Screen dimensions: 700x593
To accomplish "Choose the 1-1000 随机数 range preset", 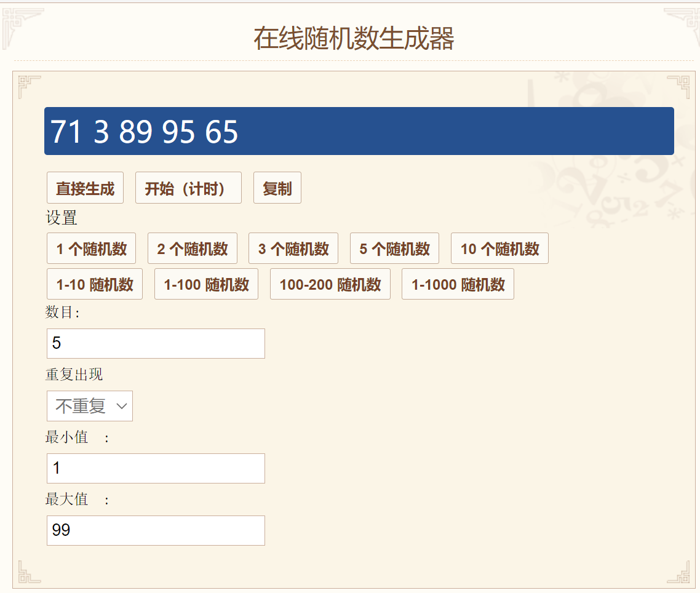I will [458, 284].
